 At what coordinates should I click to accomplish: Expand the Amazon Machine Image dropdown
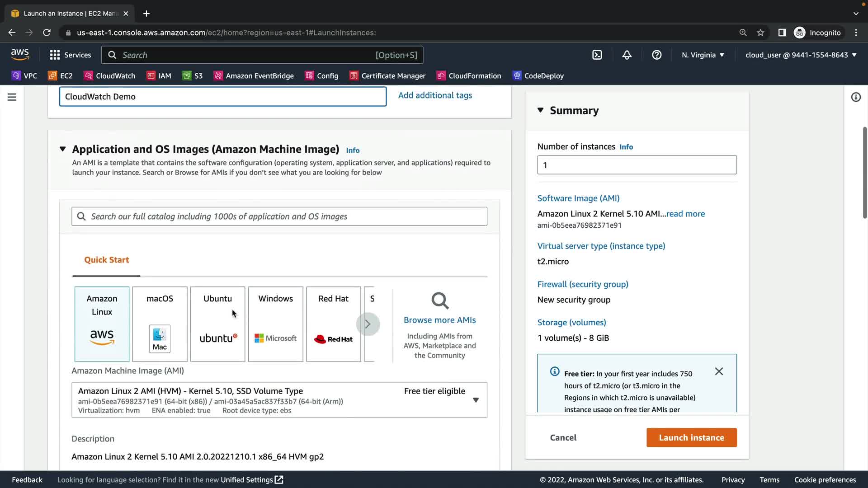[476, 400]
